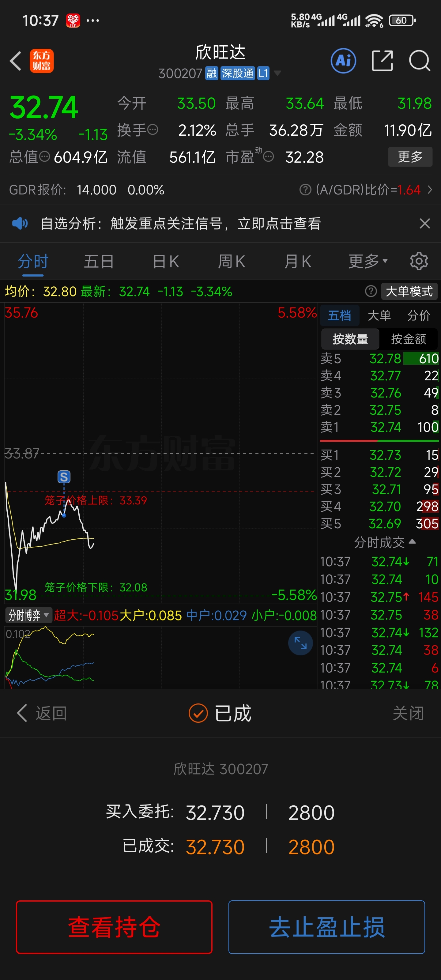The height and width of the screenshot is (980, 441).
Task: Tap the battery 60 indicator
Action: 402,20
